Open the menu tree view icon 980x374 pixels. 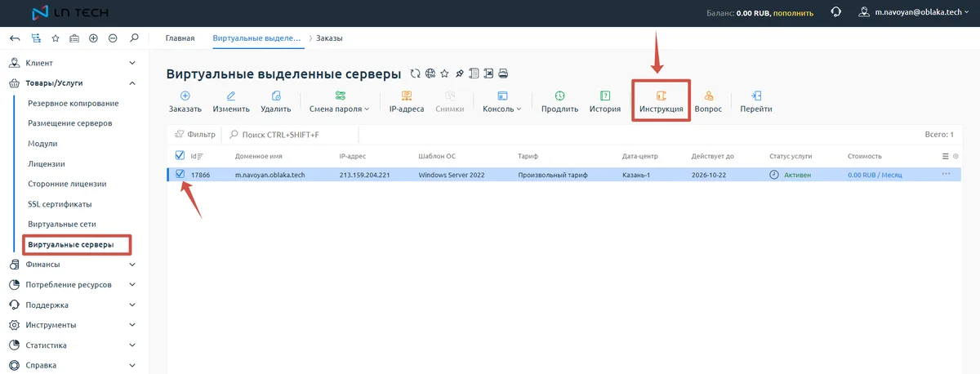tap(36, 38)
